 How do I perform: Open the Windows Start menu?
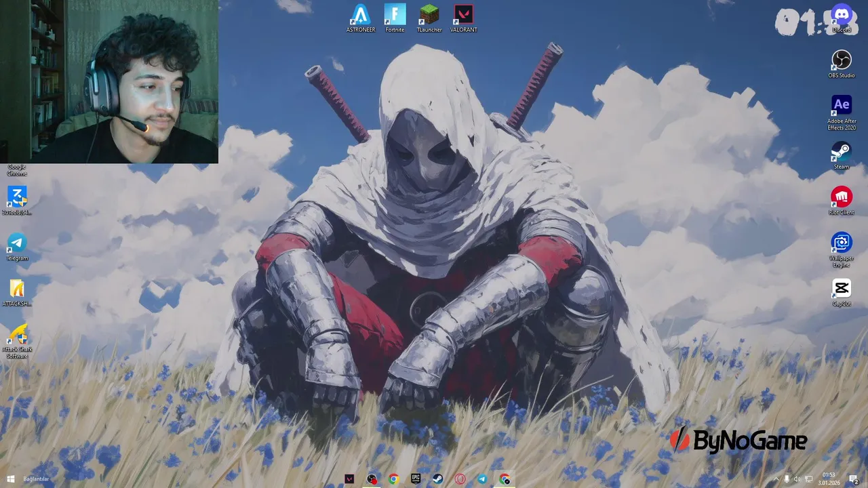[x=10, y=479]
